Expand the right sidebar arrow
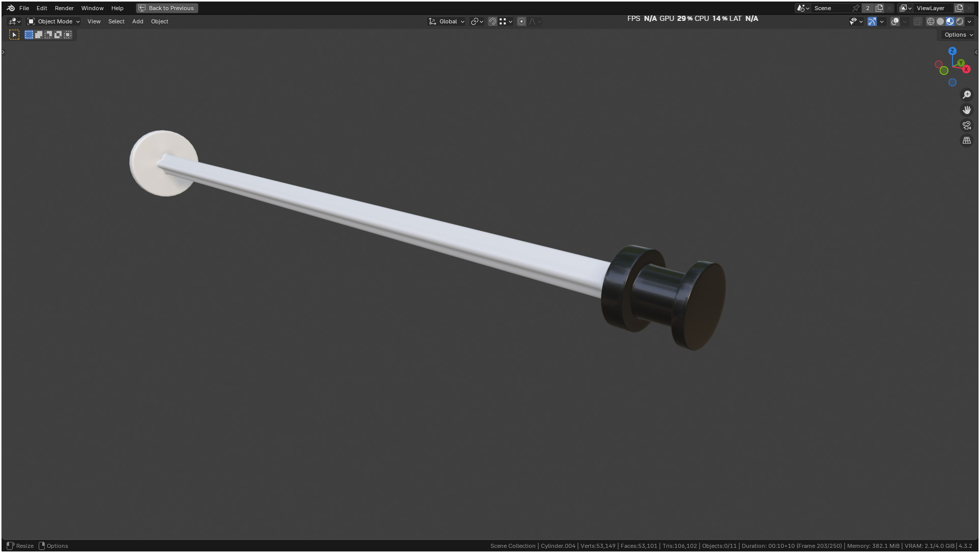This screenshot has width=980, height=553. coord(976,52)
